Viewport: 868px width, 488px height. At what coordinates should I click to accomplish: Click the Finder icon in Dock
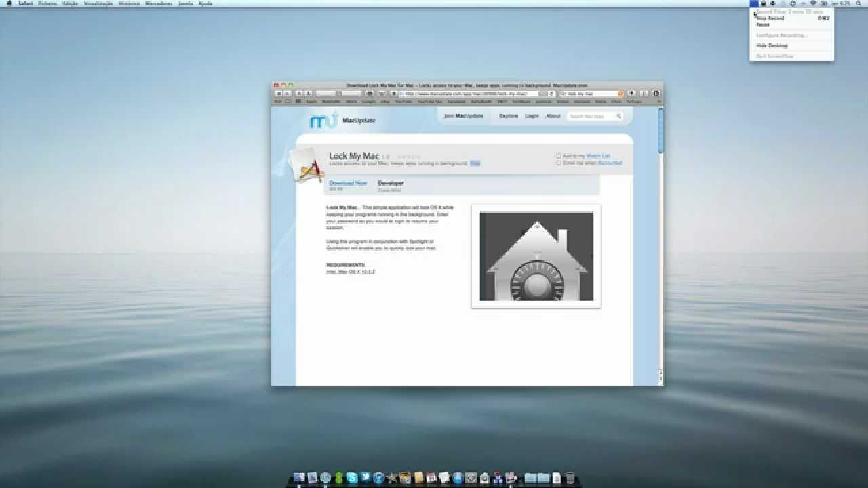[x=299, y=477]
